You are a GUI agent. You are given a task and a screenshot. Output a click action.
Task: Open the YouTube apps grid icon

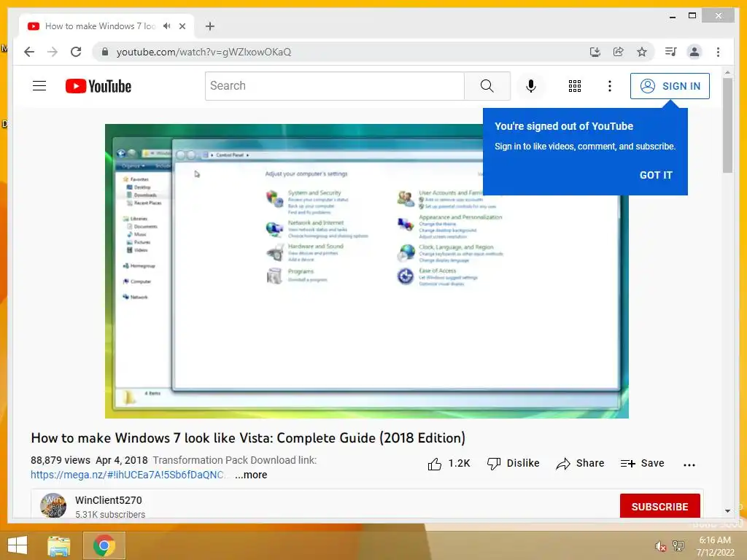click(575, 86)
